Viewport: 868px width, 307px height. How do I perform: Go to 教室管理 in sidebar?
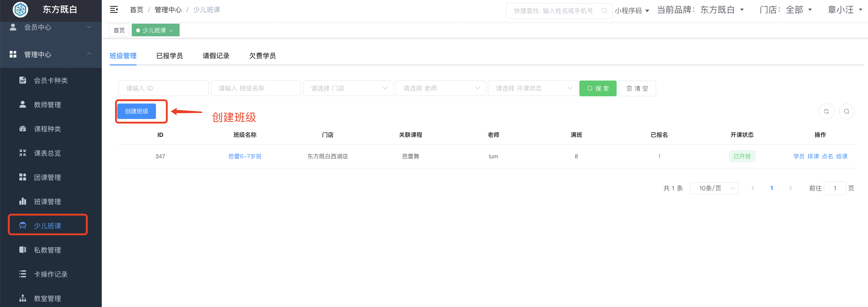pos(47,299)
